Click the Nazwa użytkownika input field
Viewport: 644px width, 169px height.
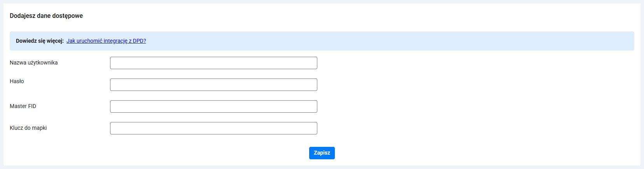[x=213, y=63]
